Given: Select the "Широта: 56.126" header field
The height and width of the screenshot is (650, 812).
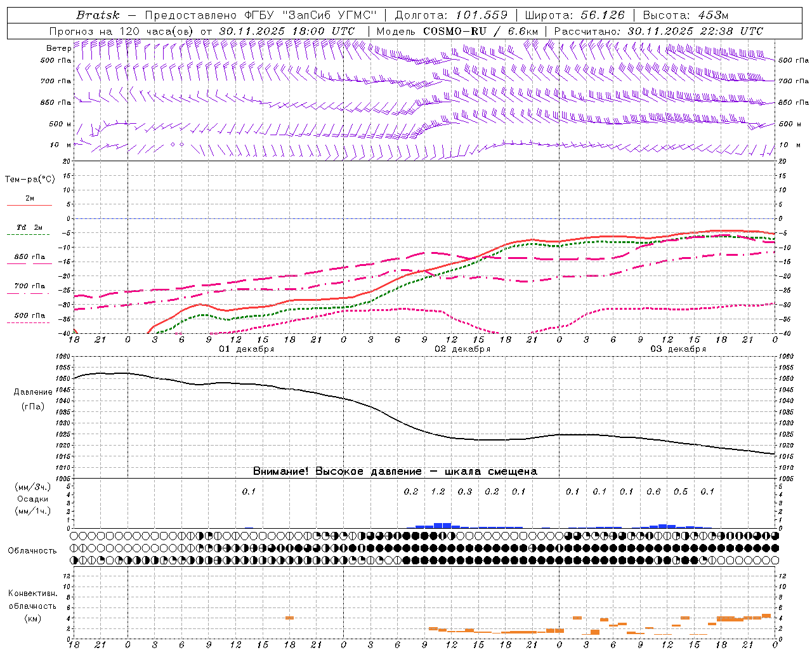Looking at the screenshot, I should [575, 15].
